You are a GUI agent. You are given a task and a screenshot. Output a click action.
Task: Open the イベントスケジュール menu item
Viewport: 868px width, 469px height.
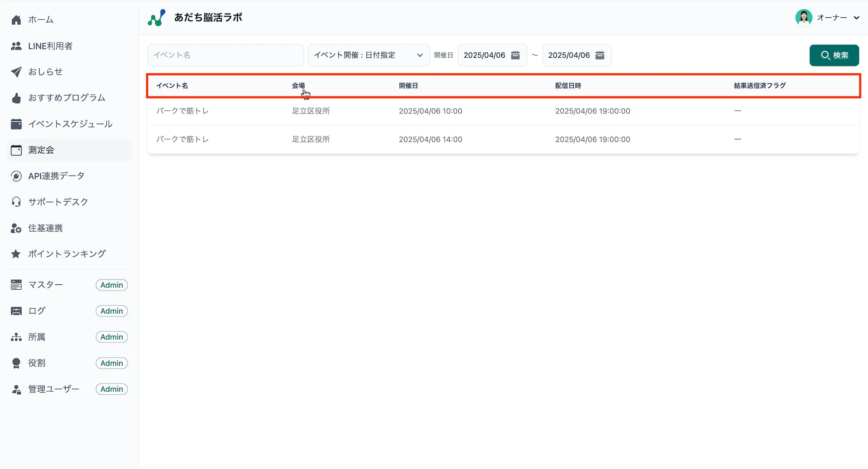(x=70, y=124)
